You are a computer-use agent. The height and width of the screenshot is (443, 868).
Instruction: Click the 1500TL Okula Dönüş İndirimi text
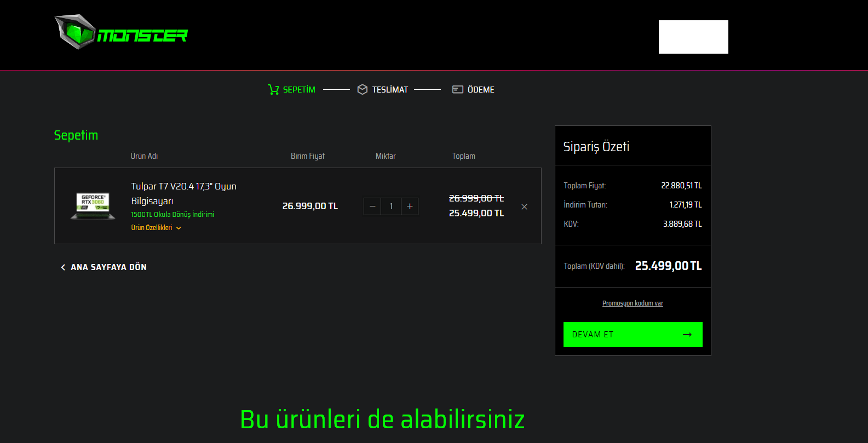pyautogui.click(x=173, y=215)
